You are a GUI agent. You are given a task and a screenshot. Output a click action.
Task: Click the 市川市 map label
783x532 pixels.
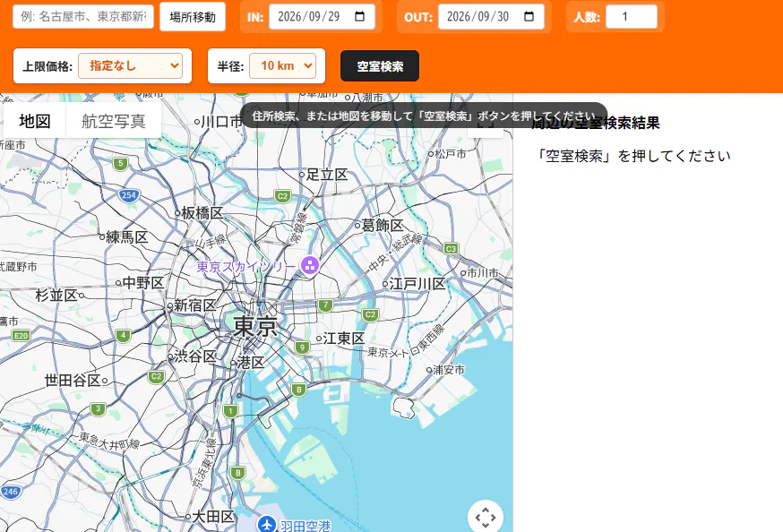point(483,272)
